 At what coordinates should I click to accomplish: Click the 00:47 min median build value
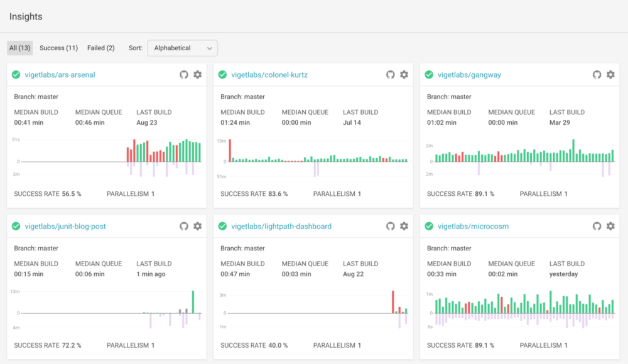[235, 274]
